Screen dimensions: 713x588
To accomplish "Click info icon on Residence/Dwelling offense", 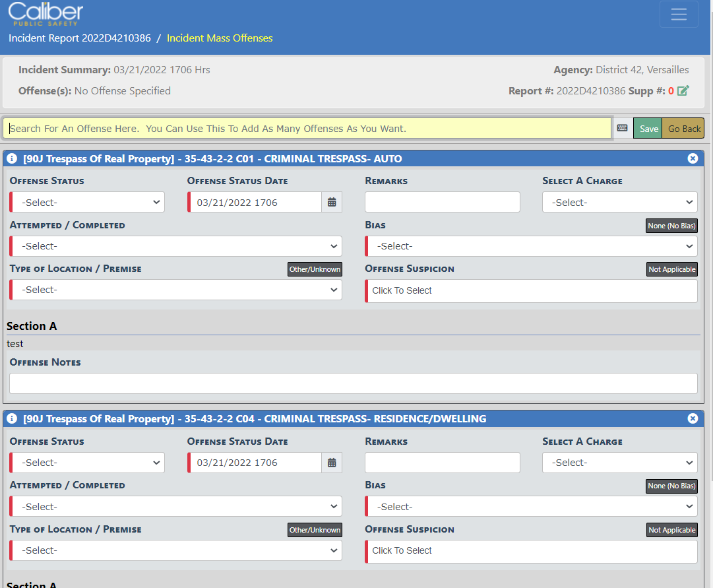I will 12,419.
